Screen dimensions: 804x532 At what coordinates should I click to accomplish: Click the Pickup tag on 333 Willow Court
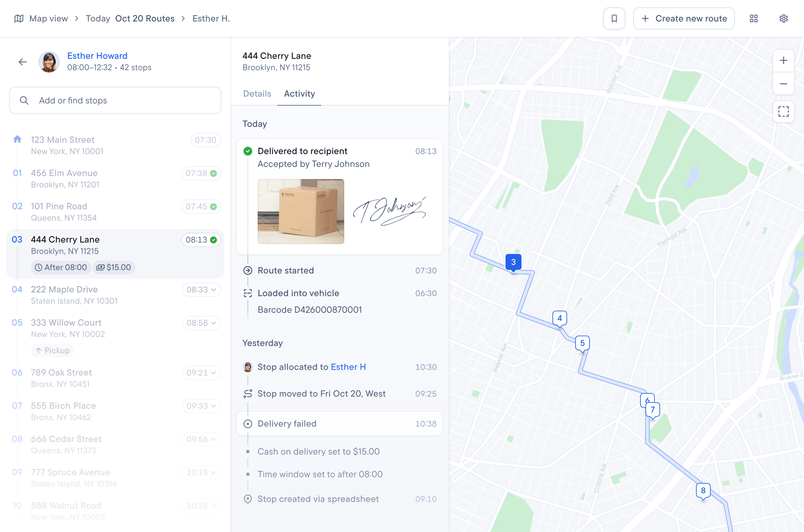(x=53, y=350)
